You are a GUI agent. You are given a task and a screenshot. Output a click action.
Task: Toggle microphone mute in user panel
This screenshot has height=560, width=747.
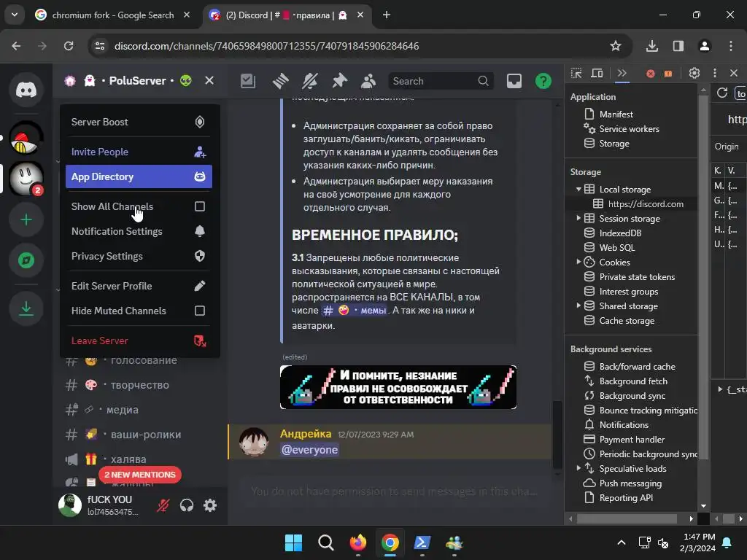[x=163, y=505]
